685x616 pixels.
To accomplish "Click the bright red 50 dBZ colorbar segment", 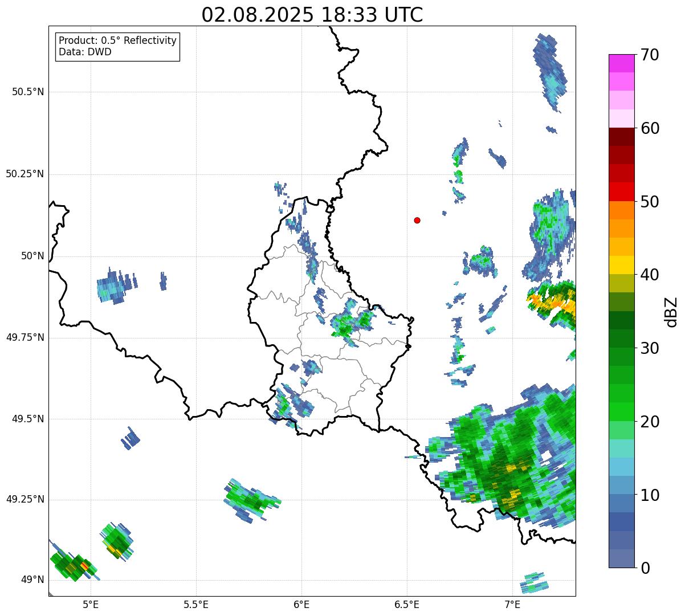I will [622, 191].
